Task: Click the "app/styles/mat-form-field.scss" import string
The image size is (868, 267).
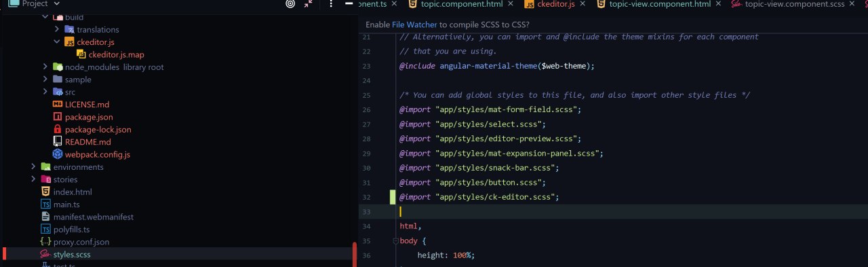Action: coord(507,109)
